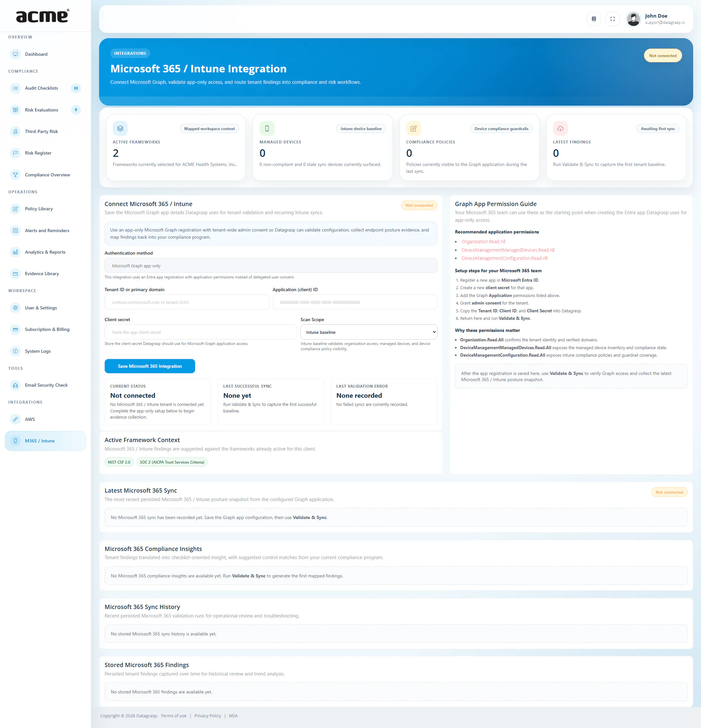The height and width of the screenshot is (728, 701).
Task: Click the NIST CSF 2.0 framework tag
Action: coord(119,462)
